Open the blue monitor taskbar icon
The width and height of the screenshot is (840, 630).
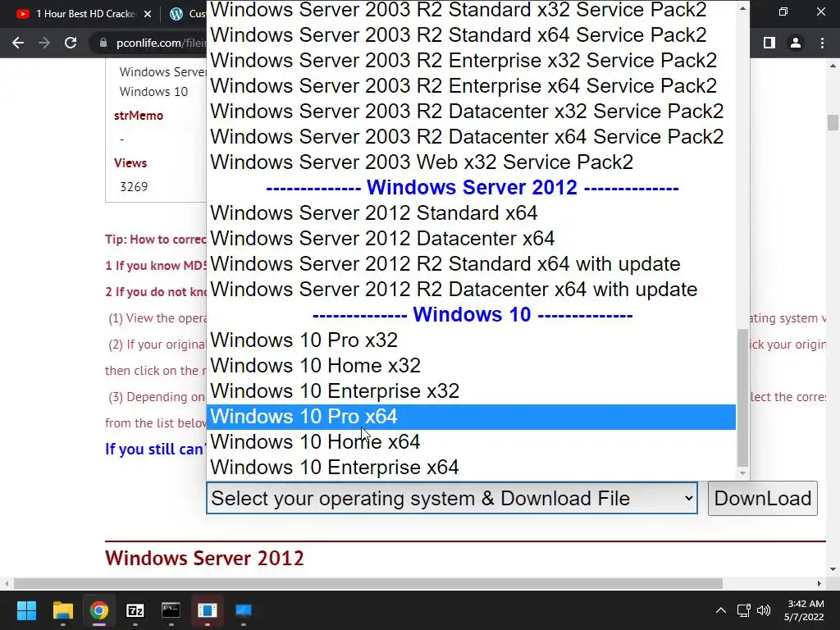243,610
